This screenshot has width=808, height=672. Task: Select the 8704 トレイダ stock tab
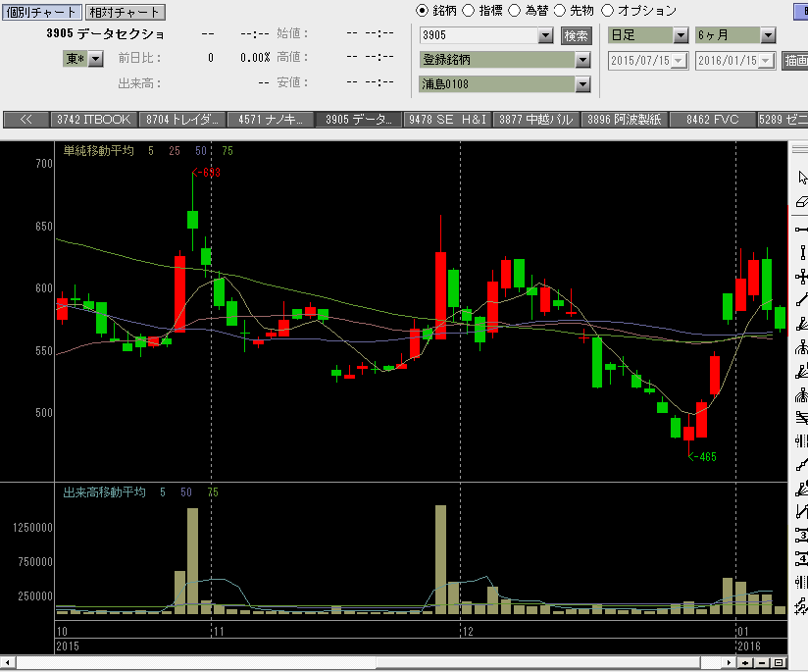[x=182, y=120]
